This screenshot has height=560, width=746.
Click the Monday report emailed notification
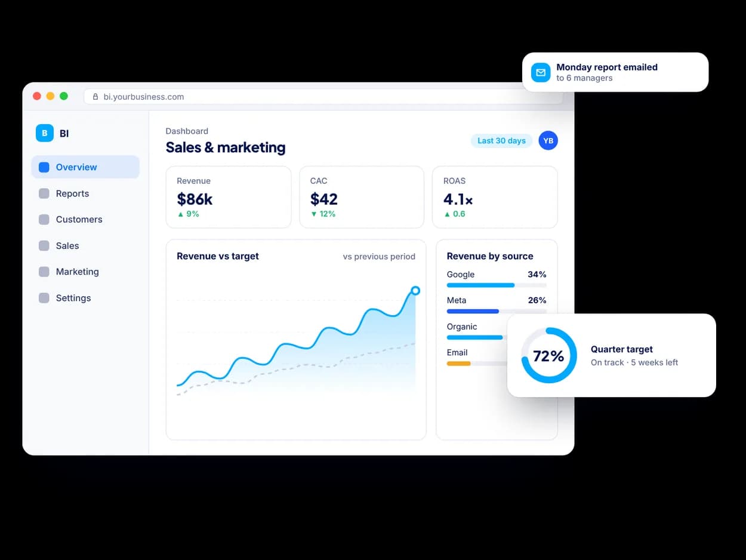point(615,72)
